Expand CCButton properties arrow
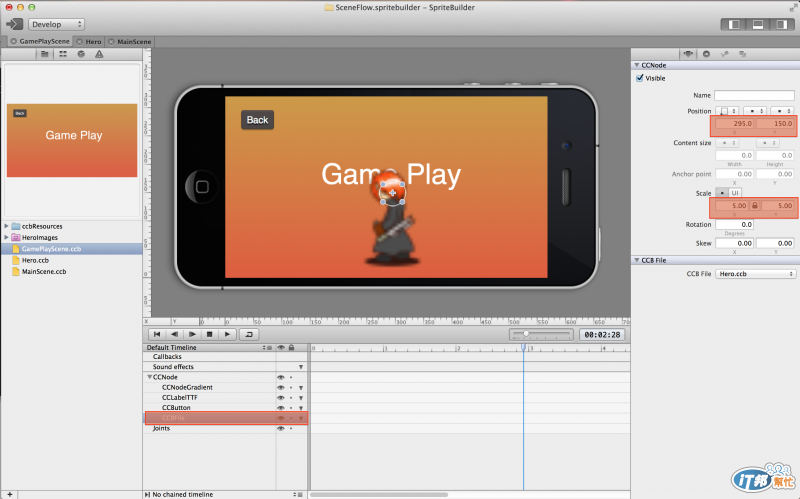Viewport: 800px width, 499px height. click(301, 408)
